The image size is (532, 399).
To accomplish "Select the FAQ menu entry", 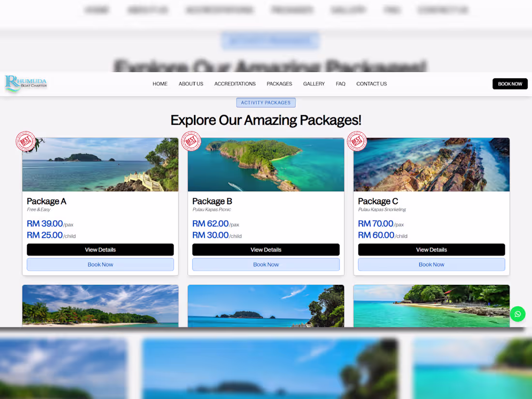I will pos(340,84).
